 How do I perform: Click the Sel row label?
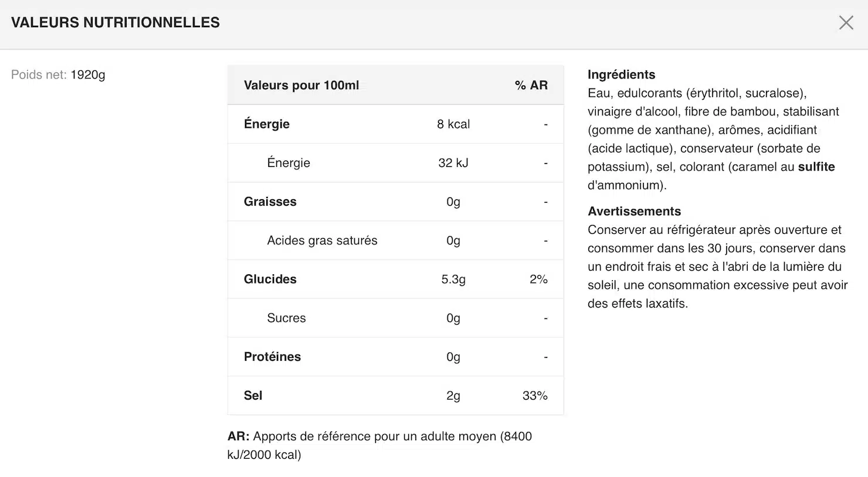[253, 396]
